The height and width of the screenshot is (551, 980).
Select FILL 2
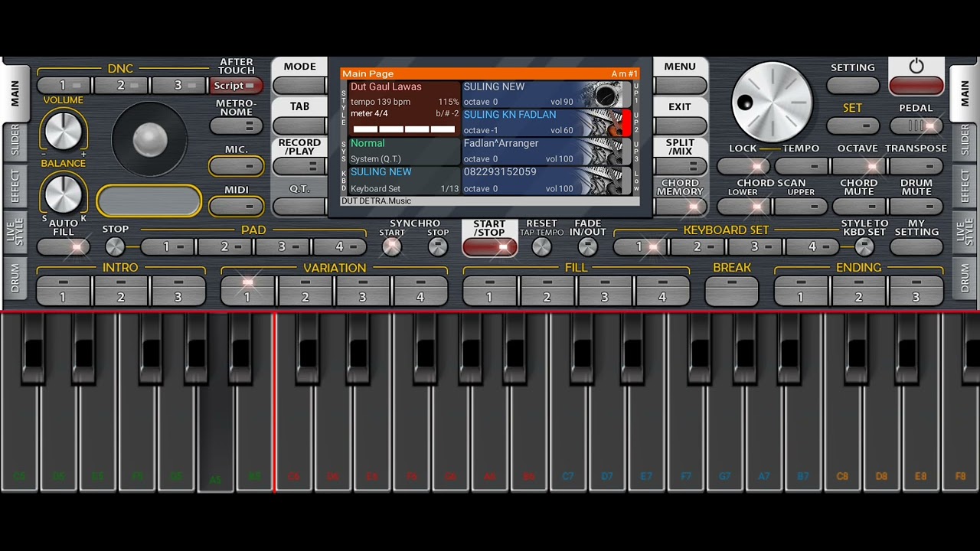pos(547,291)
